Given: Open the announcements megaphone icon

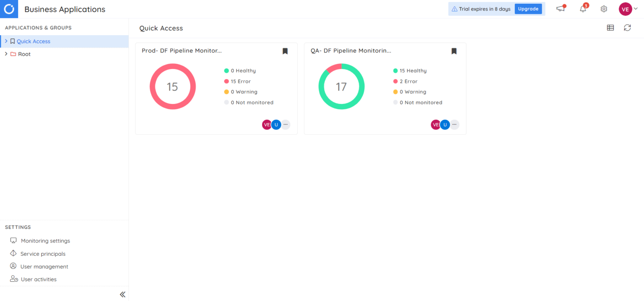Looking at the screenshot, I should tap(561, 9).
